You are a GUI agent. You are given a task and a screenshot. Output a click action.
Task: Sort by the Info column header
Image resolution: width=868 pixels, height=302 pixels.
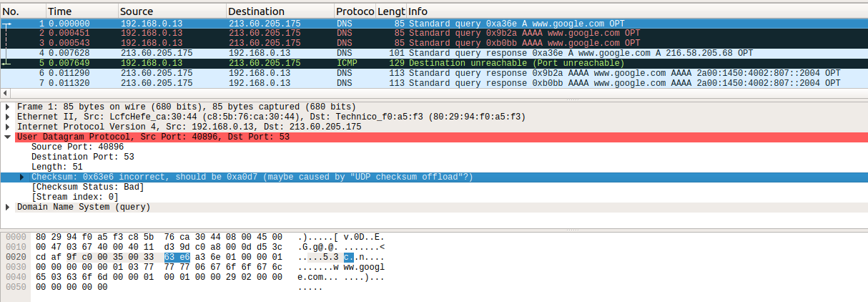636,11
